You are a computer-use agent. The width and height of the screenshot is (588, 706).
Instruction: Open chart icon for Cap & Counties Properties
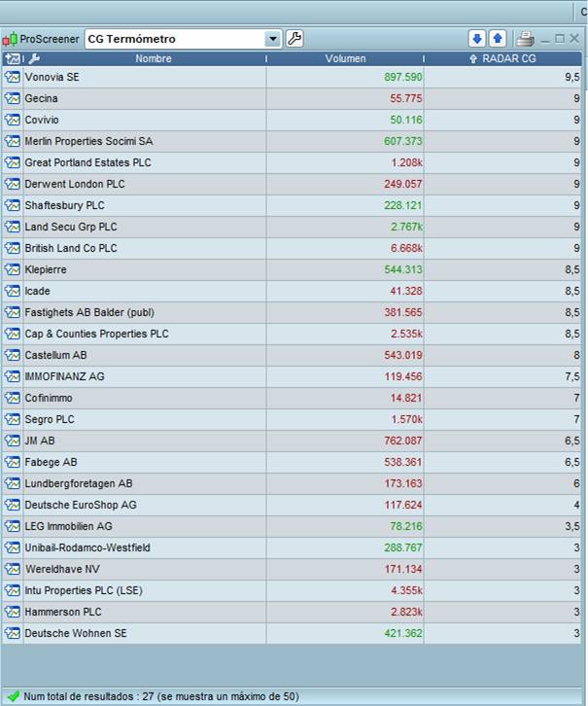click(13, 334)
